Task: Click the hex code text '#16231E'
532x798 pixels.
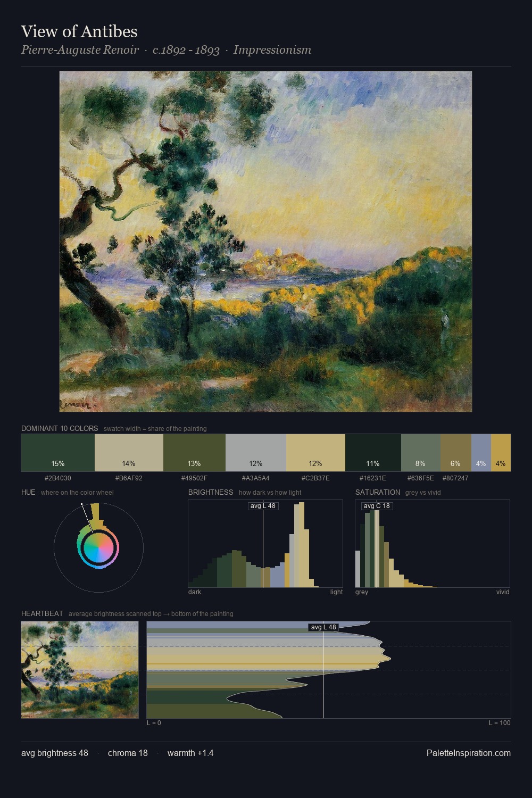Action: click(373, 478)
